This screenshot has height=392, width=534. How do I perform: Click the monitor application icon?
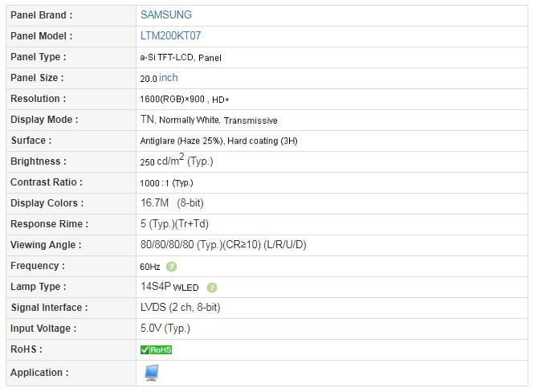click(151, 373)
